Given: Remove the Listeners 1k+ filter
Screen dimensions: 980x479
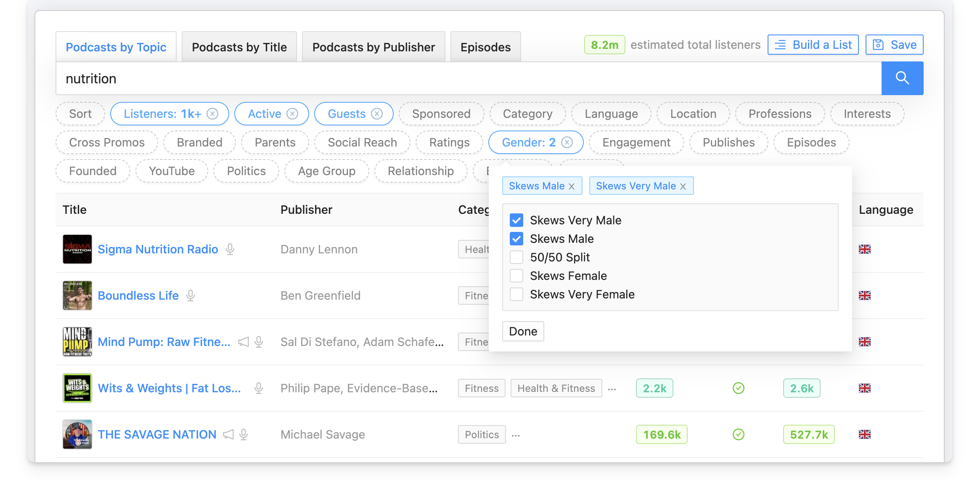Looking at the screenshot, I should click(x=212, y=114).
